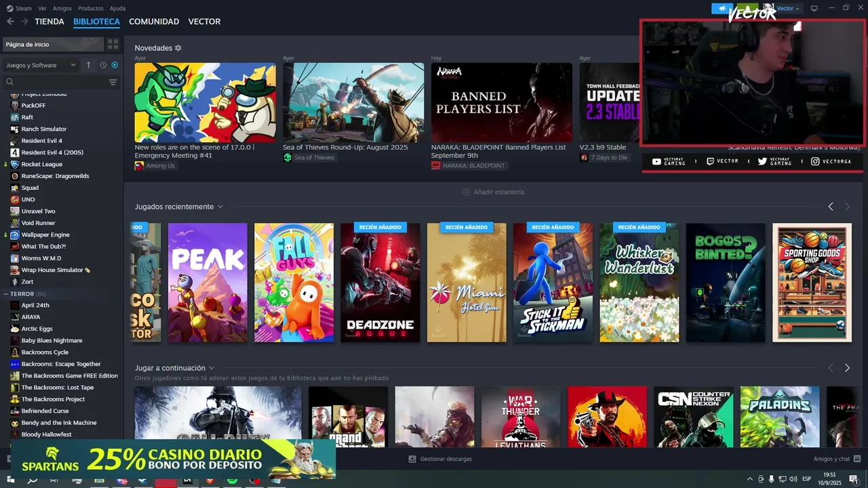Viewport: 868px width, 488px height.
Task: Go back with the left arrow
Action: pos(10,22)
